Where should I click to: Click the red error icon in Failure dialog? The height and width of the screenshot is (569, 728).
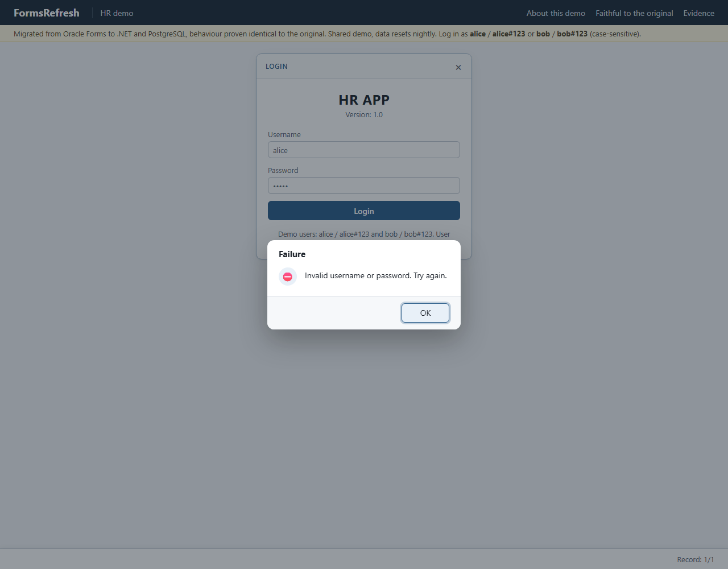pyautogui.click(x=288, y=277)
